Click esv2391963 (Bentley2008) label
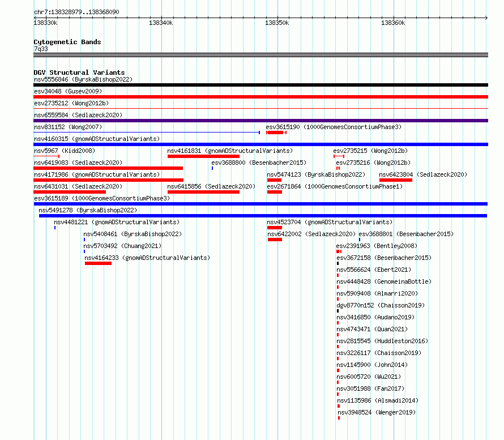Image resolution: width=504 pixels, height=440 pixels. point(377,246)
